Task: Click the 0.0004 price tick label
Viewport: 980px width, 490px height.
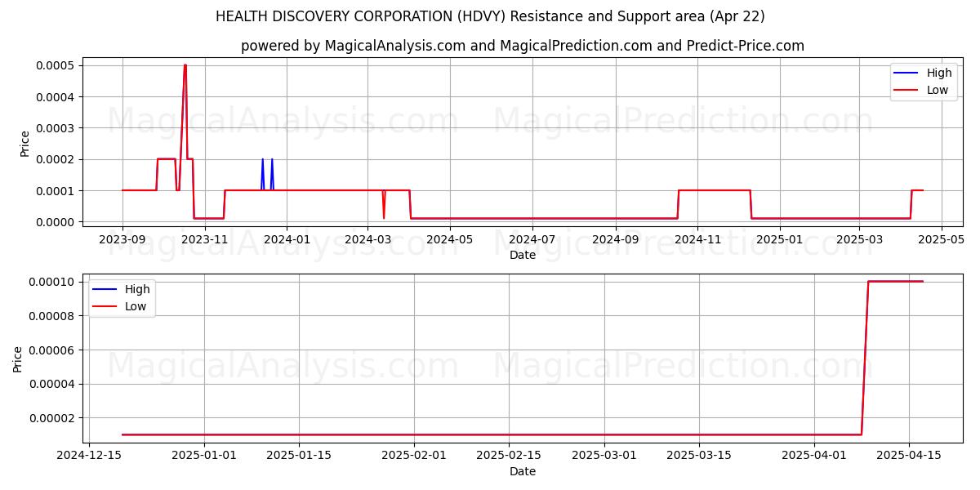Action: [56, 97]
